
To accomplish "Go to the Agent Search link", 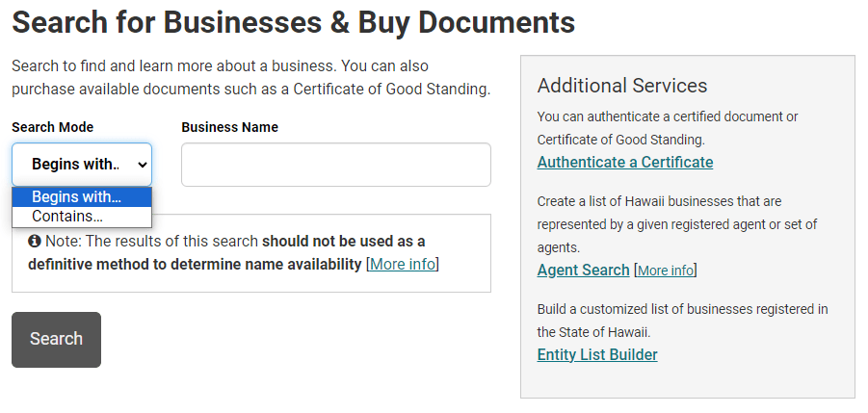I will [x=583, y=270].
